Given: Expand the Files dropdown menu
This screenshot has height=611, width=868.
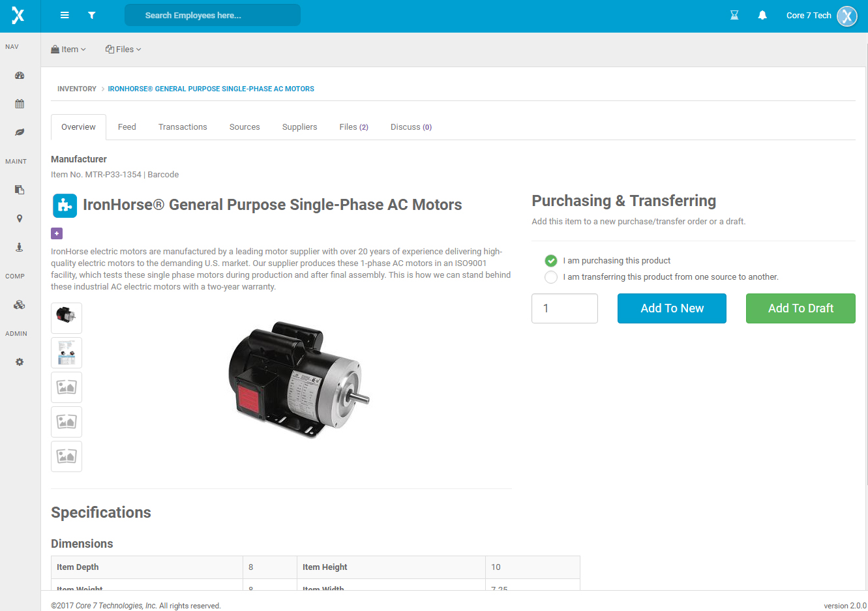Looking at the screenshot, I should coord(123,50).
